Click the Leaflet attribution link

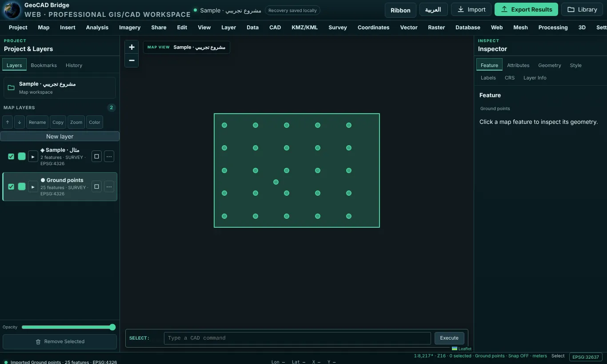click(x=462, y=349)
